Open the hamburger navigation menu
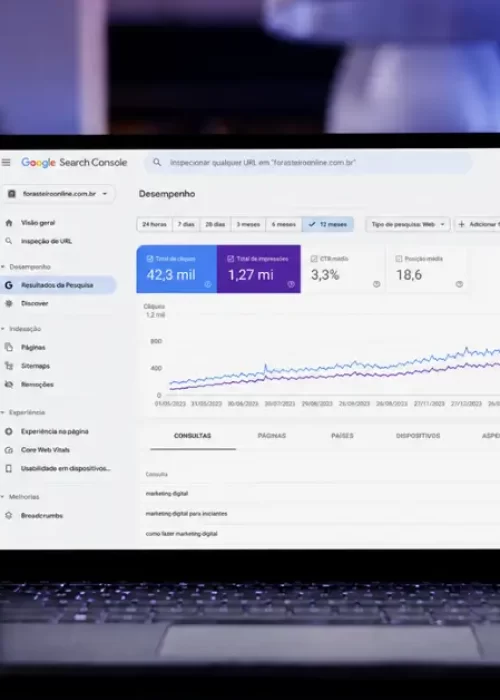The width and height of the screenshot is (500, 700). (x=6, y=162)
